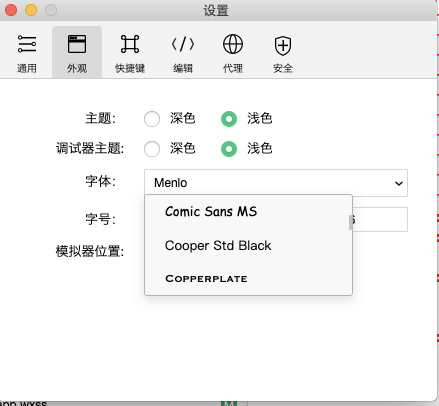
Task: Open the 通用 general settings icon
Action: (x=27, y=44)
